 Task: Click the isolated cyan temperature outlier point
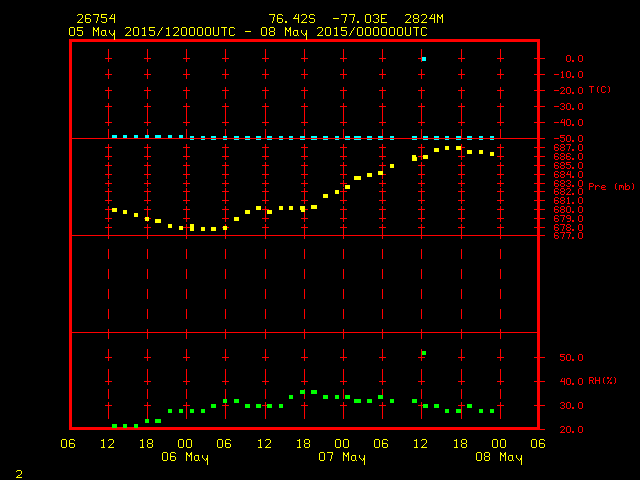click(x=424, y=59)
